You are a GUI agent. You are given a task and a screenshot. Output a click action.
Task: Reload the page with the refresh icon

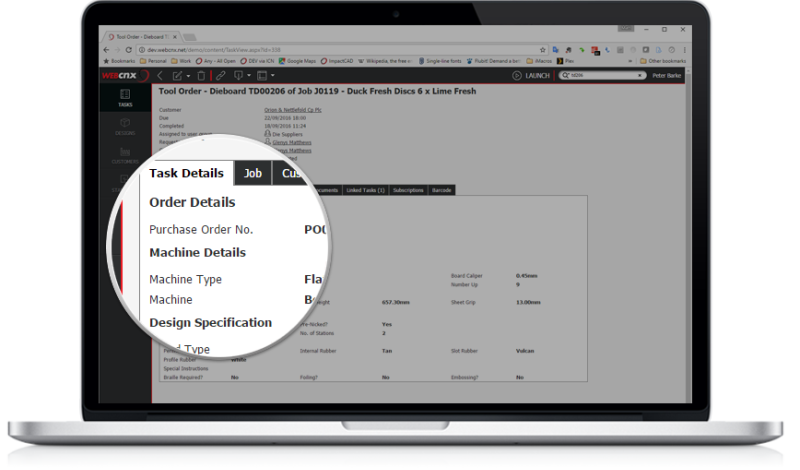click(x=129, y=50)
